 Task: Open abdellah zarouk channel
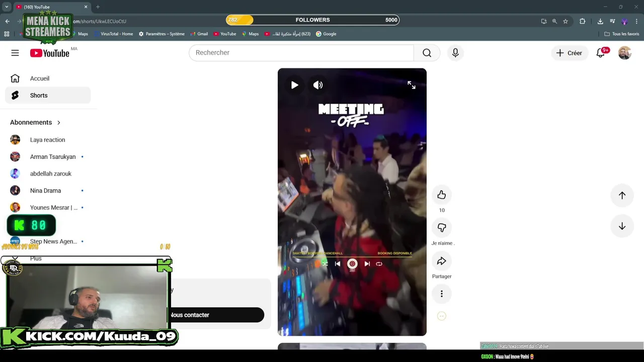pos(48,173)
